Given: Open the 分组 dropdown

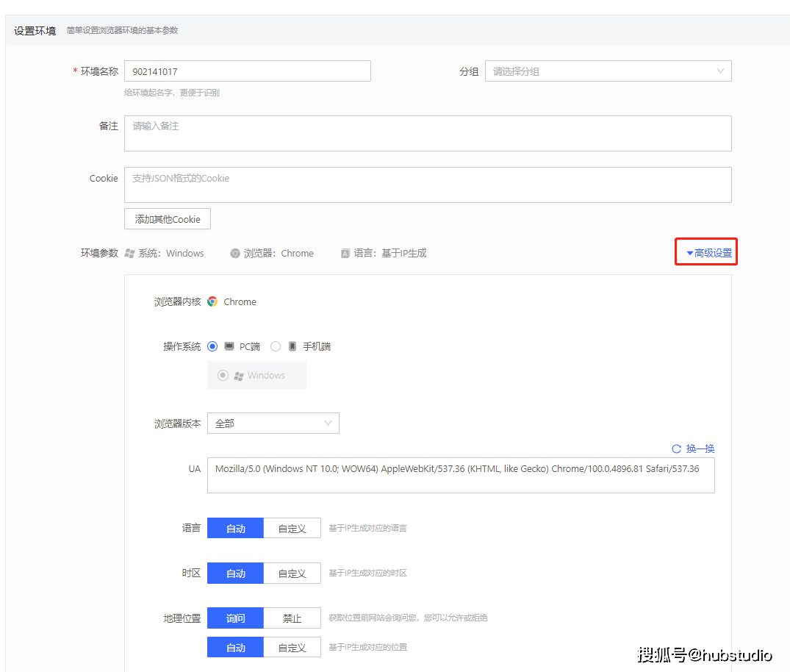Looking at the screenshot, I should click(607, 71).
